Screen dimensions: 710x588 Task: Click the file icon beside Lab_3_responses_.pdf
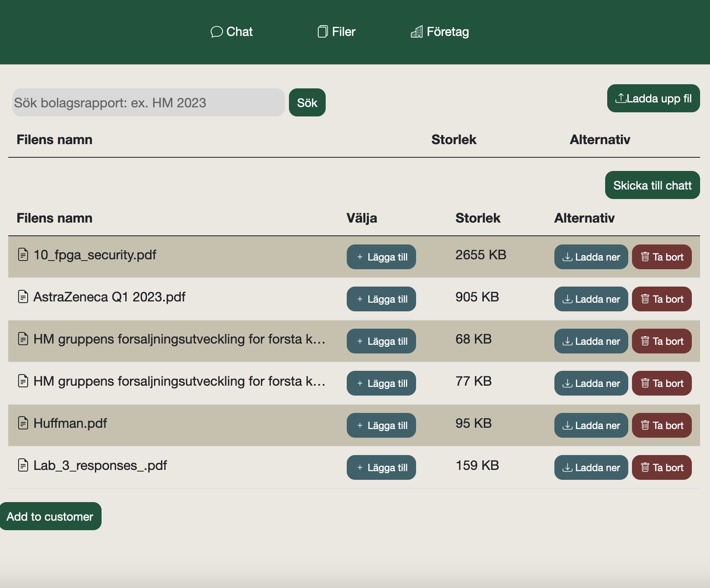click(x=23, y=465)
